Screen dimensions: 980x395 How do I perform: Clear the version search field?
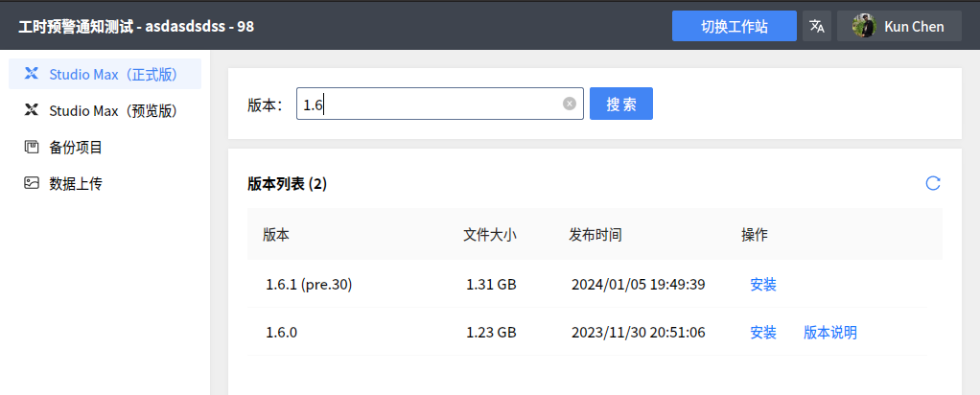[570, 104]
